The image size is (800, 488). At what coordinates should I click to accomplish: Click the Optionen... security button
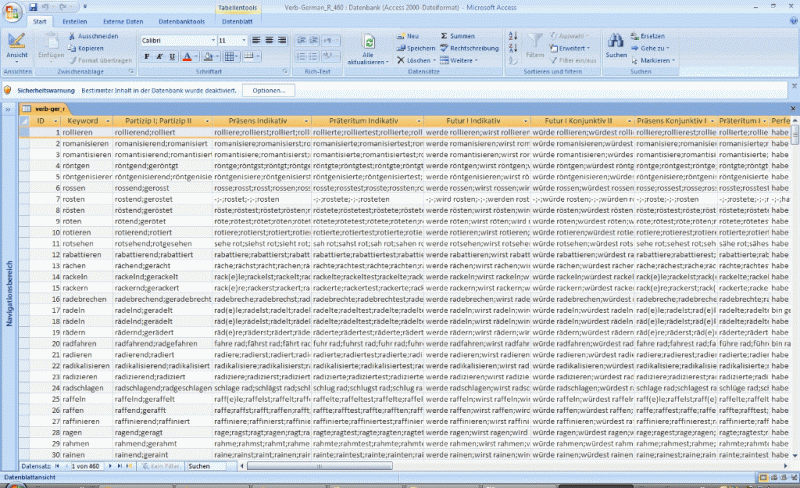point(268,90)
